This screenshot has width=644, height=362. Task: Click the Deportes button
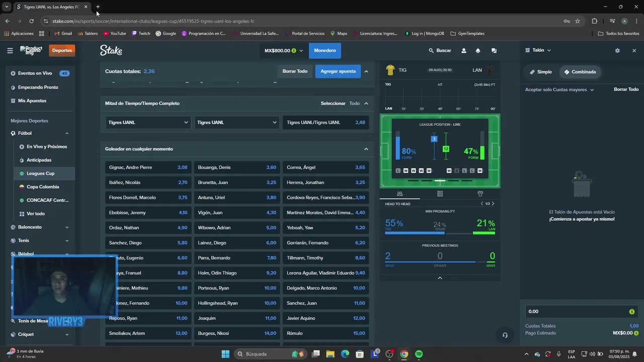tap(62, 50)
